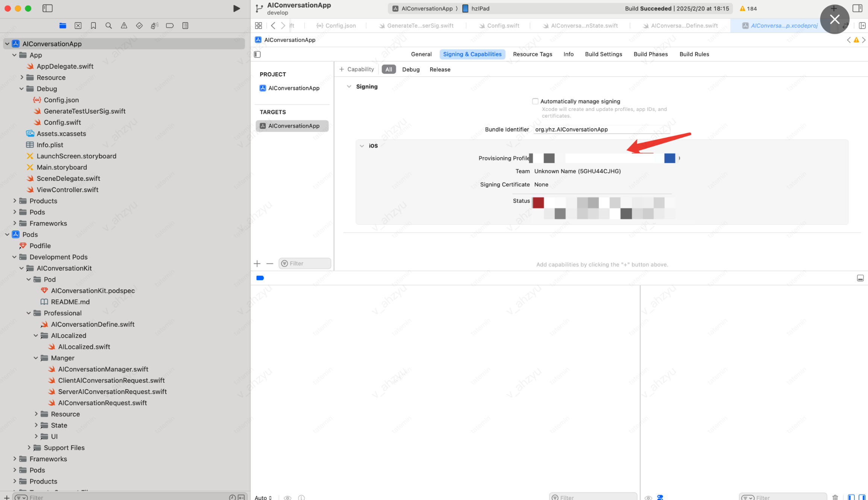Open the related items grid menu
Image resolution: width=868 pixels, height=500 pixels.
(258, 26)
